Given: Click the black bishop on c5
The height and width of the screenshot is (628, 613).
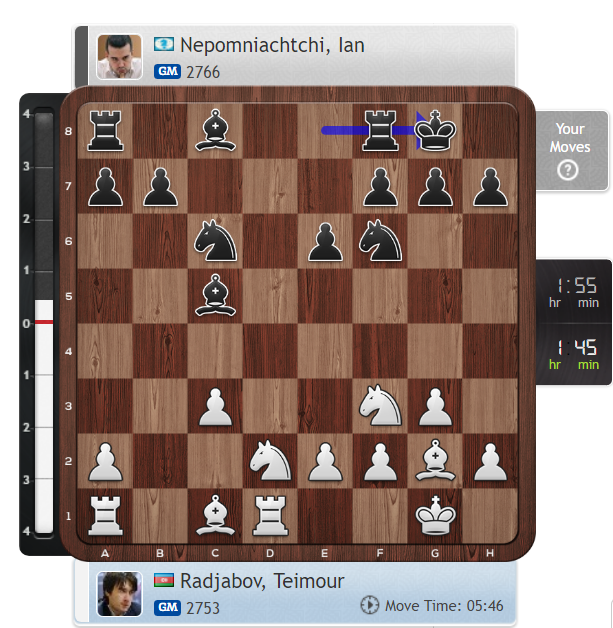Looking at the screenshot, I should [215, 295].
